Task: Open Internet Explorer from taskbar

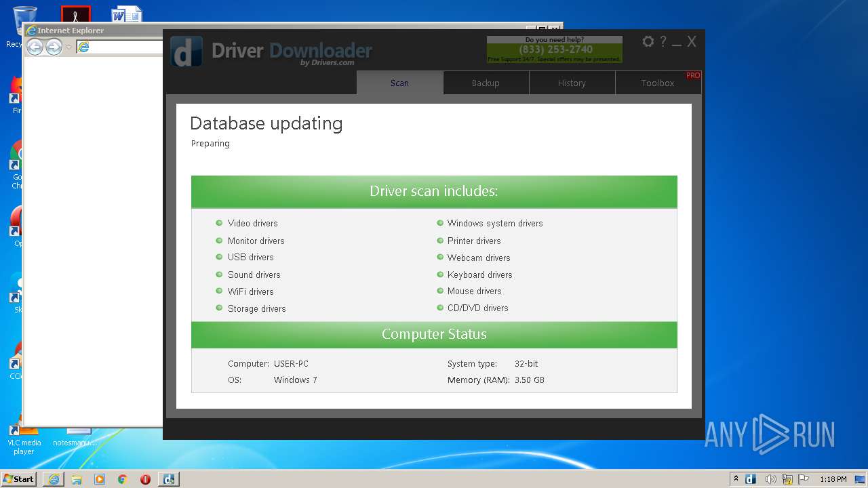Action: pyautogui.click(x=54, y=479)
